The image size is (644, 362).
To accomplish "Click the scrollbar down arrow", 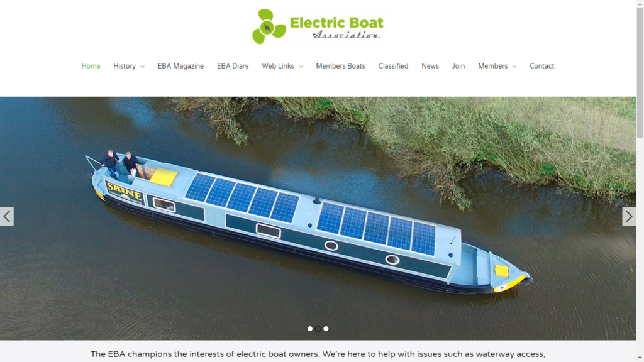I will click(x=640, y=358).
